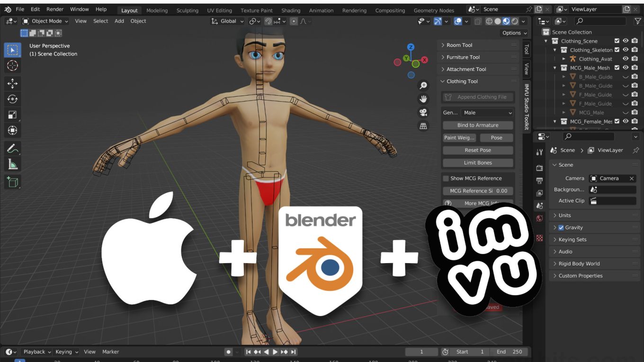This screenshot has width=644, height=362.
Task: Hide Clothing_Skeleton collection with eye icon
Action: pyautogui.click(x=626, y=50)
